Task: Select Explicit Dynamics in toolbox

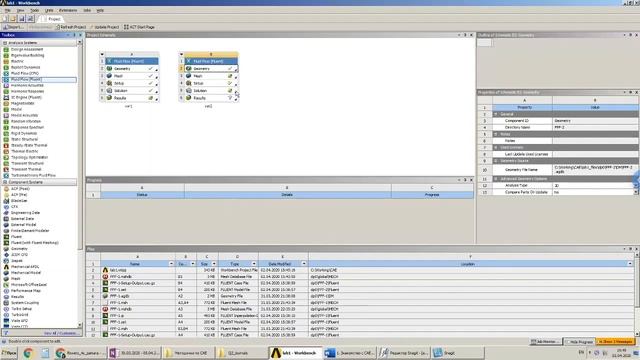Action: point(25,67)
